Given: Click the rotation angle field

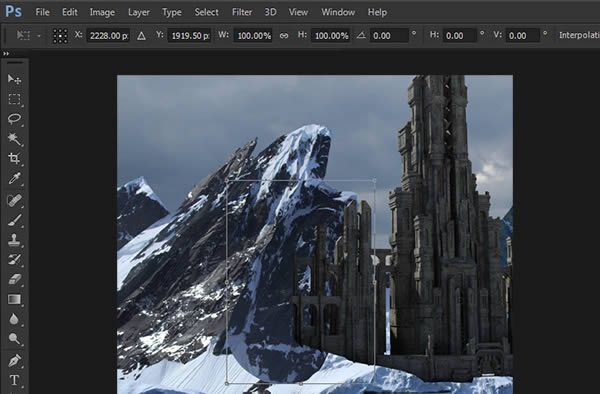Looking at the screenshot, I should [x=389, y=36].
